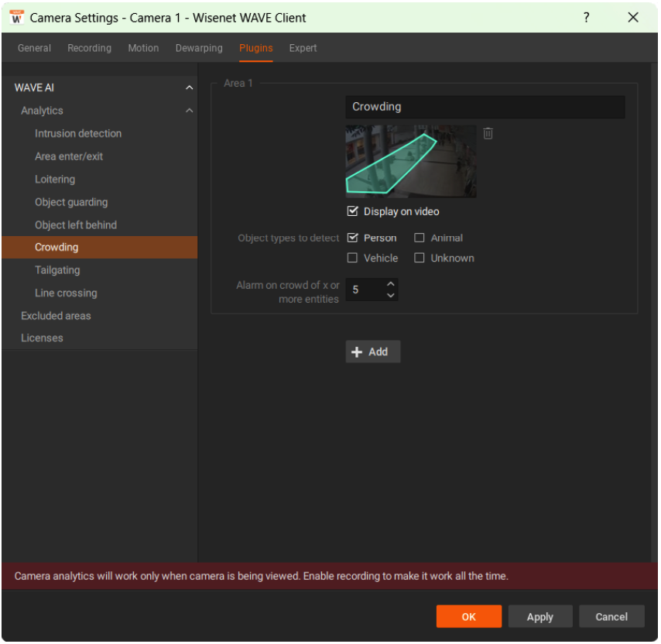This screenshot has height=644, width=661.
Task: Toggle the Display on video checkbox
Action: coord(352,211)
